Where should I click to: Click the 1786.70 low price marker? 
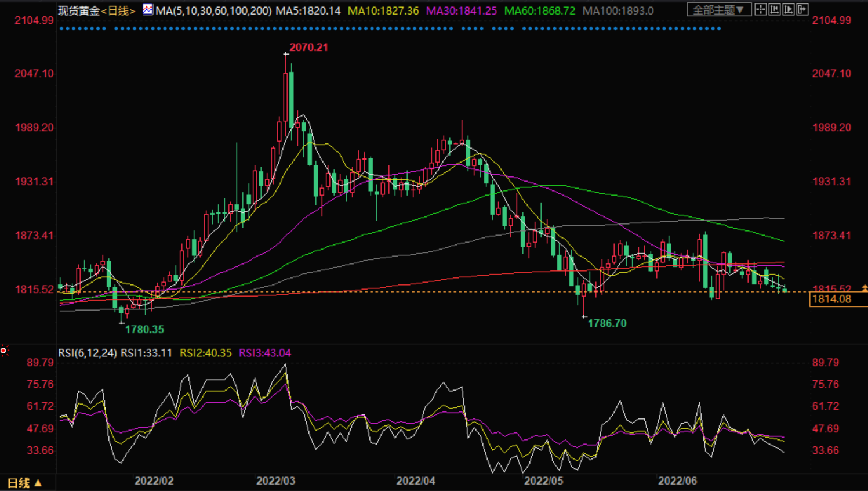pyautogui.click(x=606, y=323)
